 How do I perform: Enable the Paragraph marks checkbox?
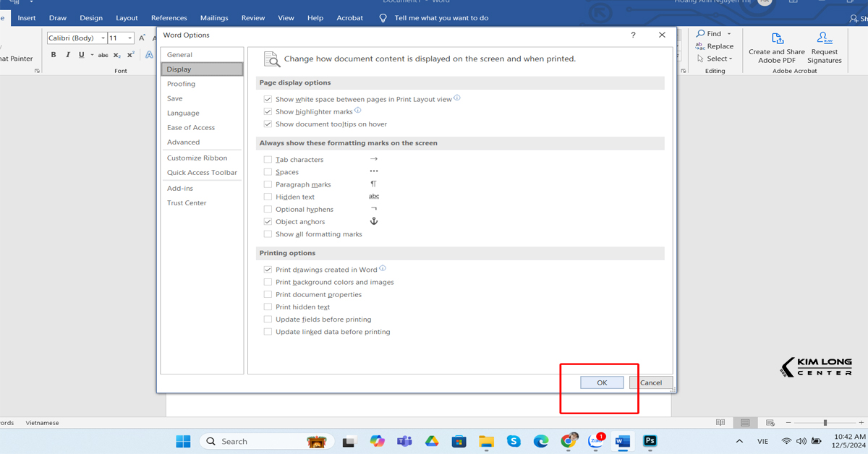pos(268,184)
